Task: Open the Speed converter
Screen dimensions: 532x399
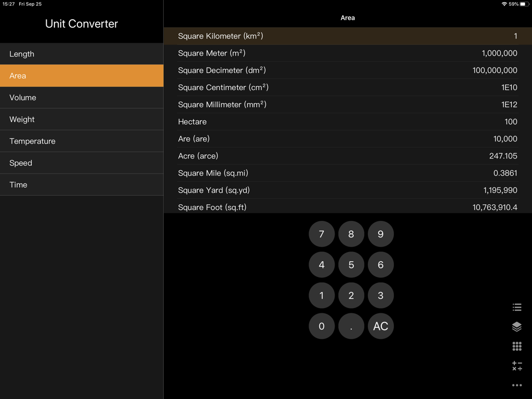Action: (x=82, y=163)
